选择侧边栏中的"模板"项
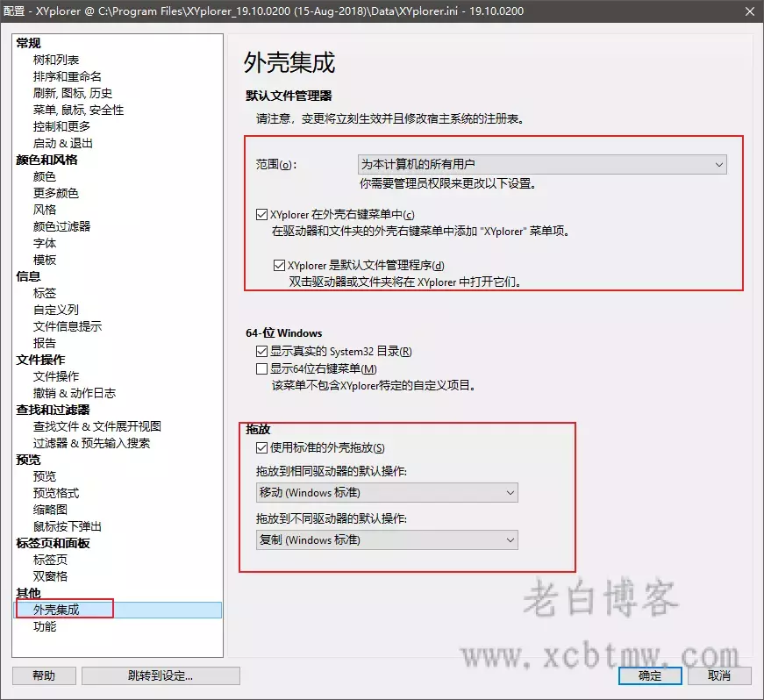 tap(44, 259)
